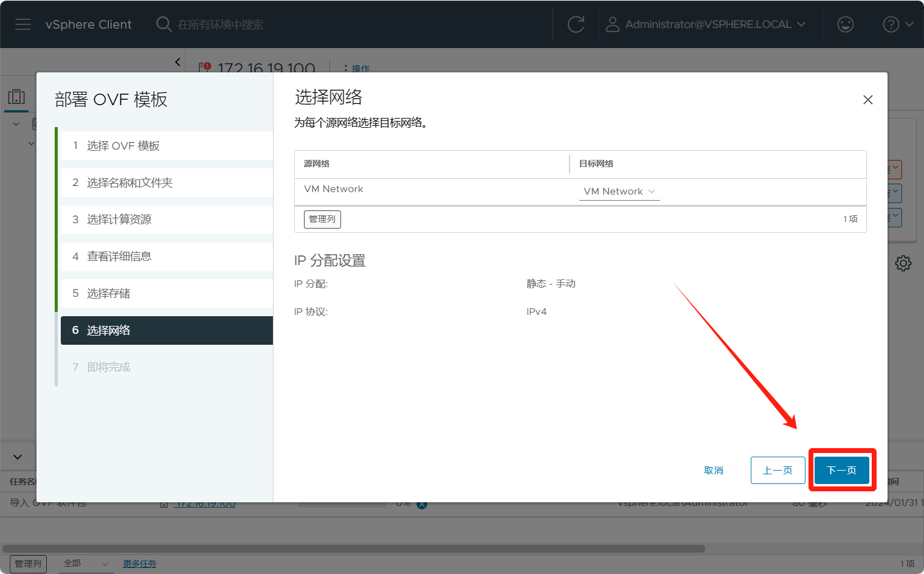Click the 下一页 next button
Image resolution: width=924 pixels, height=574 pixels.
click(841, 470)
